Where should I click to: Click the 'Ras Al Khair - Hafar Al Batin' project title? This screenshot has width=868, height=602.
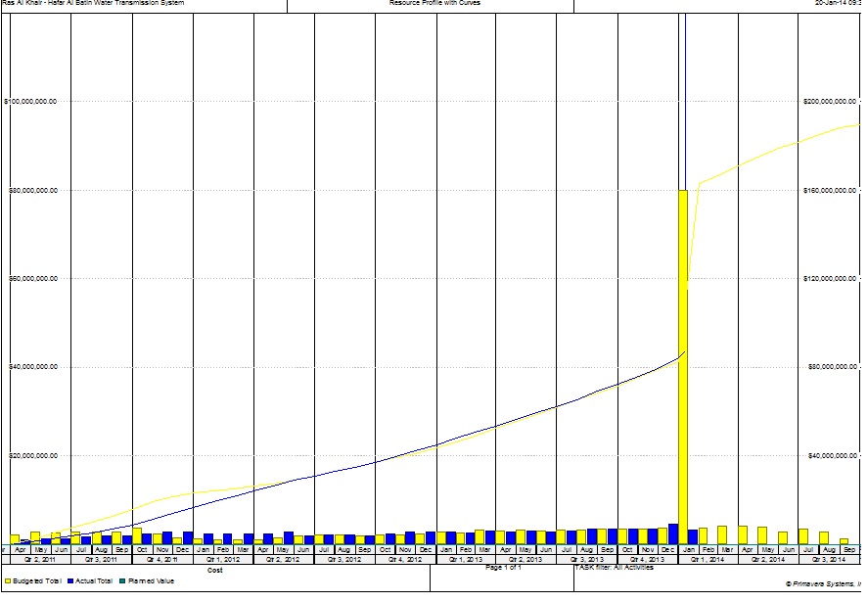(93, 3)
